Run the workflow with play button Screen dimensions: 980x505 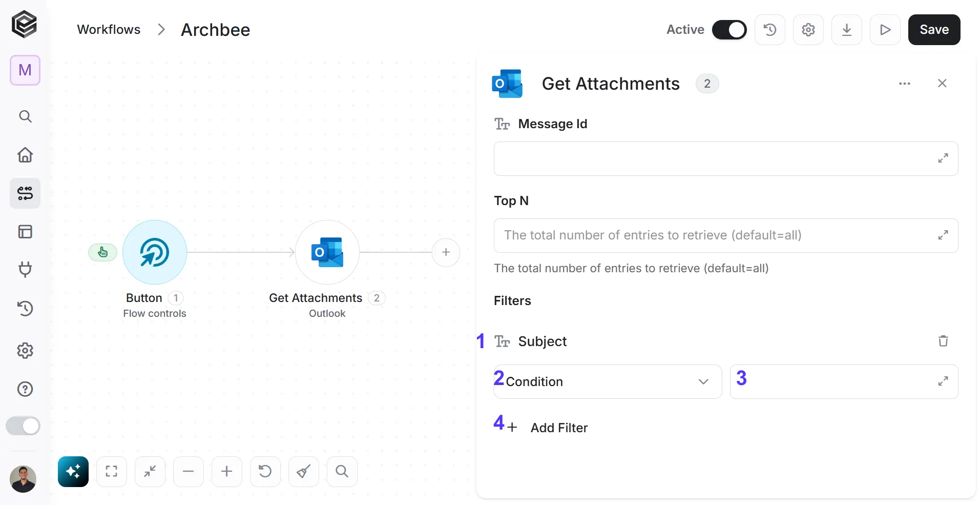[885, 30]
